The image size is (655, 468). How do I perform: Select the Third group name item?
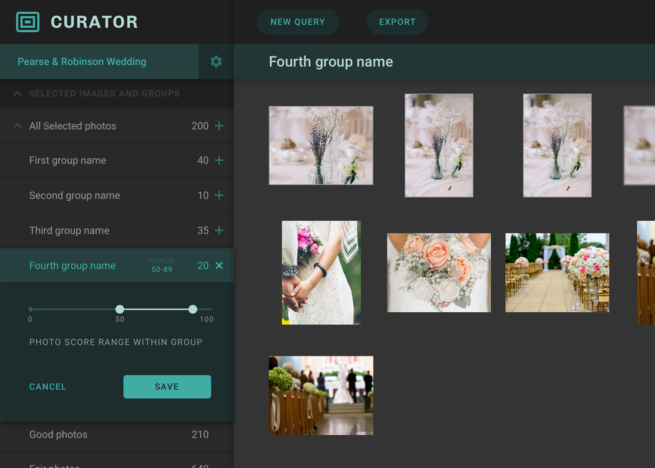coord(69,231)
